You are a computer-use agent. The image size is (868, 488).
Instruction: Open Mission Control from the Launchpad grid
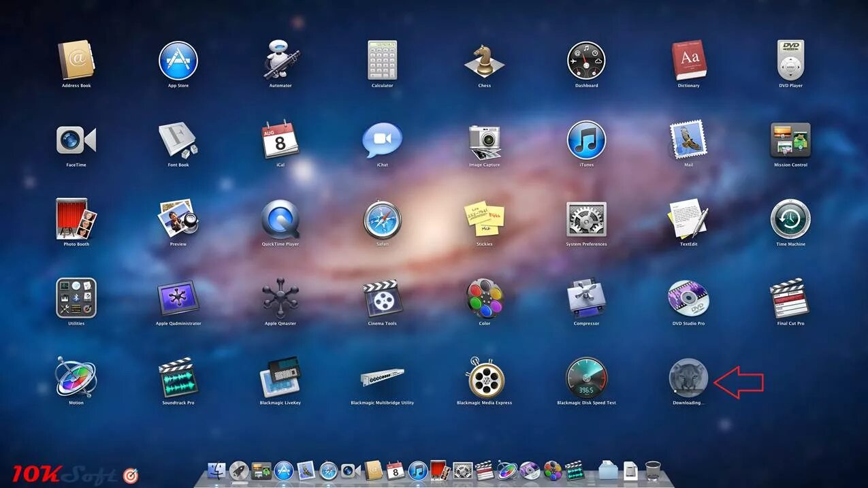tap(791, 140)
